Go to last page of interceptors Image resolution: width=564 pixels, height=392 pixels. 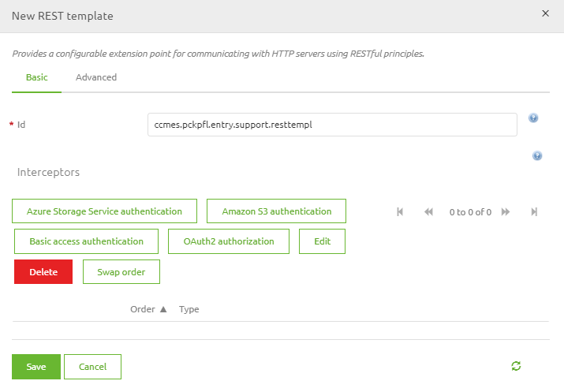pos(534,212)
